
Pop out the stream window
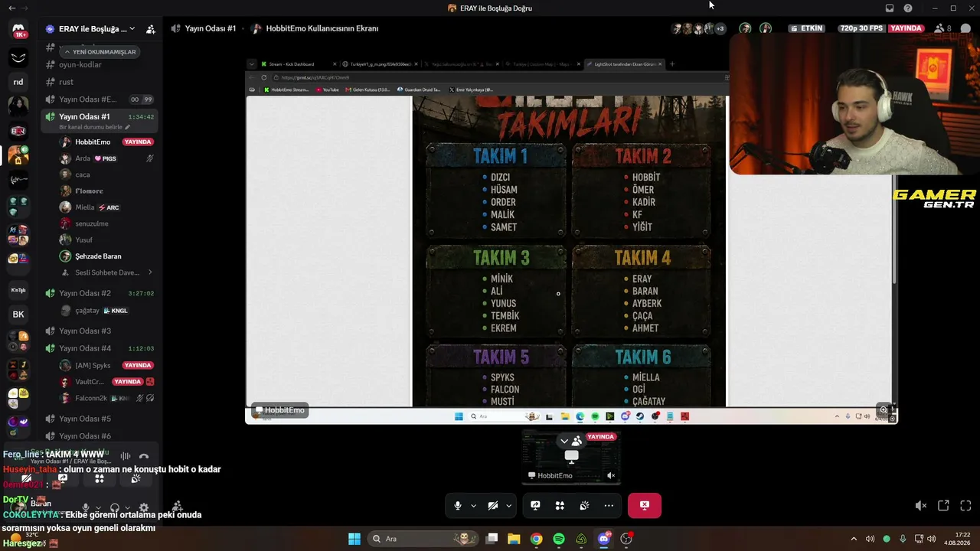943,506
